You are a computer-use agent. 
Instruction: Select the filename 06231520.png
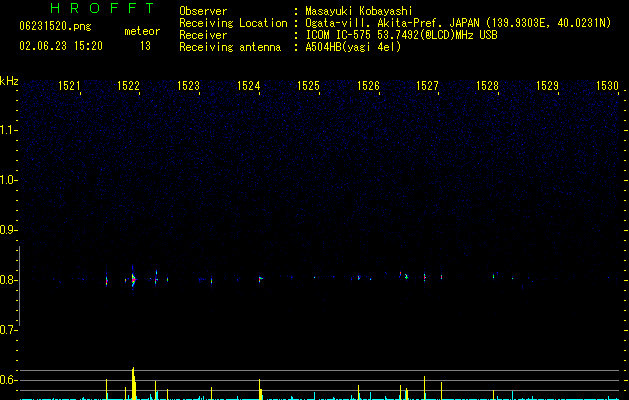coord(55,26)
